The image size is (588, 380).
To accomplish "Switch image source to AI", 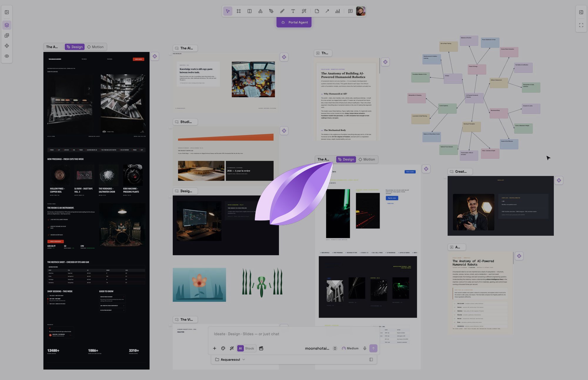I will pyautogui.click(x=240, y=348).
